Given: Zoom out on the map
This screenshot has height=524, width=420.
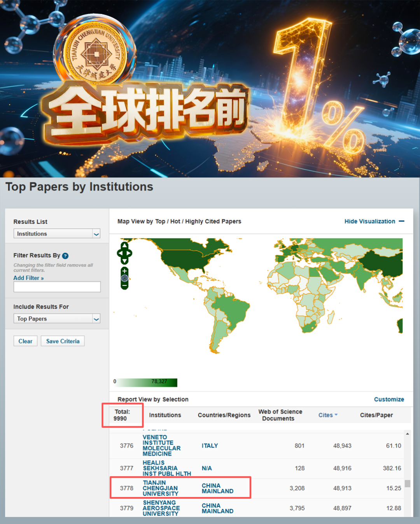Looking at the screenshot, I should (124, 286).
